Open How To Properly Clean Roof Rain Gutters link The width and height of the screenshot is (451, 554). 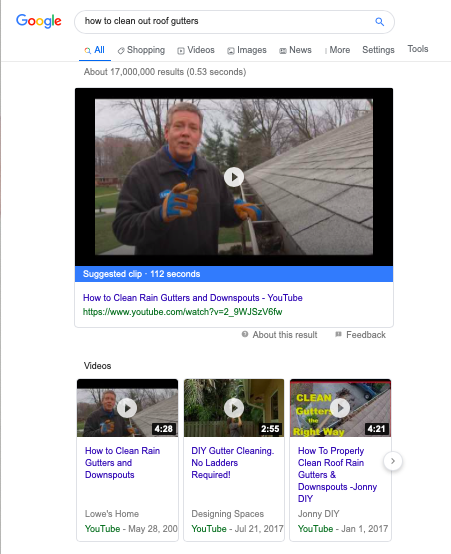coord(337,475)
